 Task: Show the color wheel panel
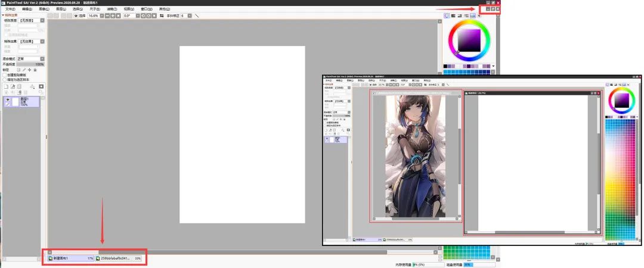click(447, 15)
